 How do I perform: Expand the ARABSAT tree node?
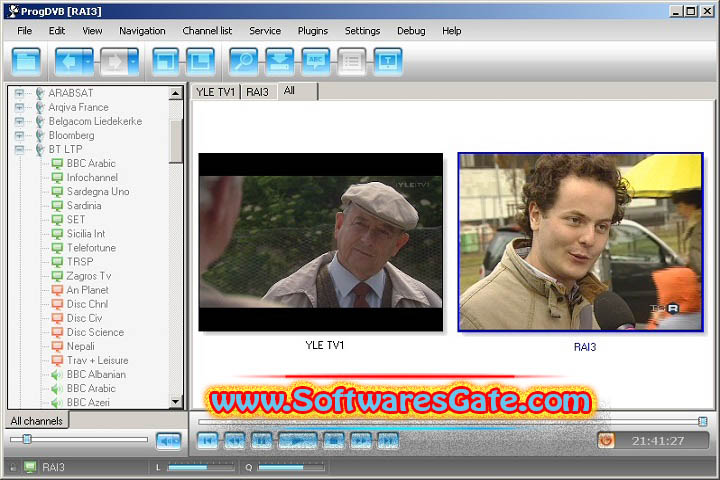[x=19, y=93]
